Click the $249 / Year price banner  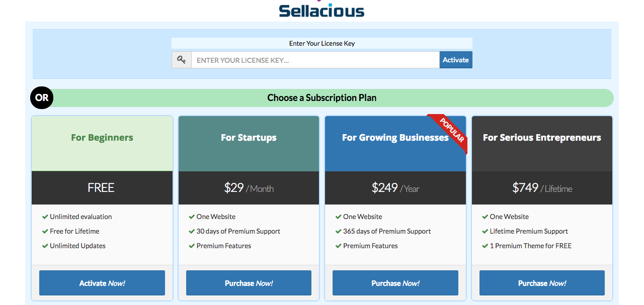(x=395, y=188)
